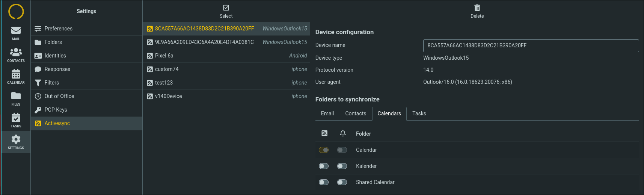
Task: Toggle sync switch for Calendar folder
Action: tap(324, 150)
